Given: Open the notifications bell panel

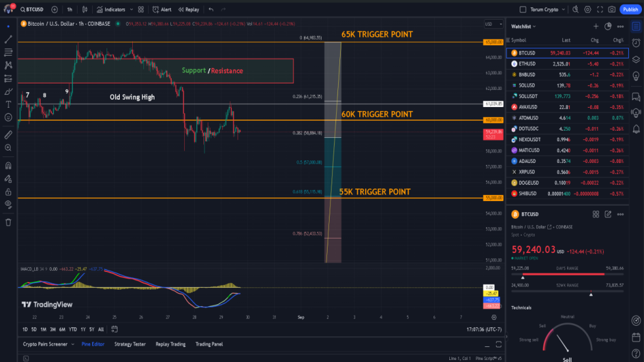Looking at the screenshot, I should (x=636, y=129).
